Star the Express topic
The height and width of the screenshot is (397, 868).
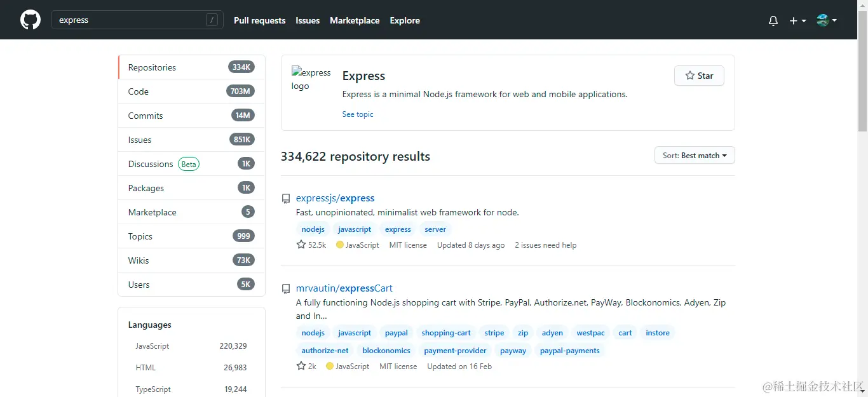tap(698, 76)
